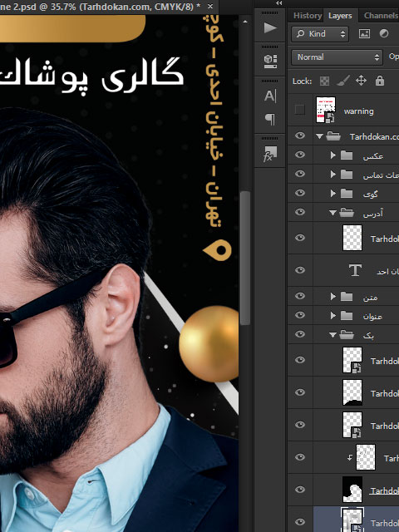Show the hidden warning layer
This screenshot has height=532, width=399.
(x=299, y=110)
